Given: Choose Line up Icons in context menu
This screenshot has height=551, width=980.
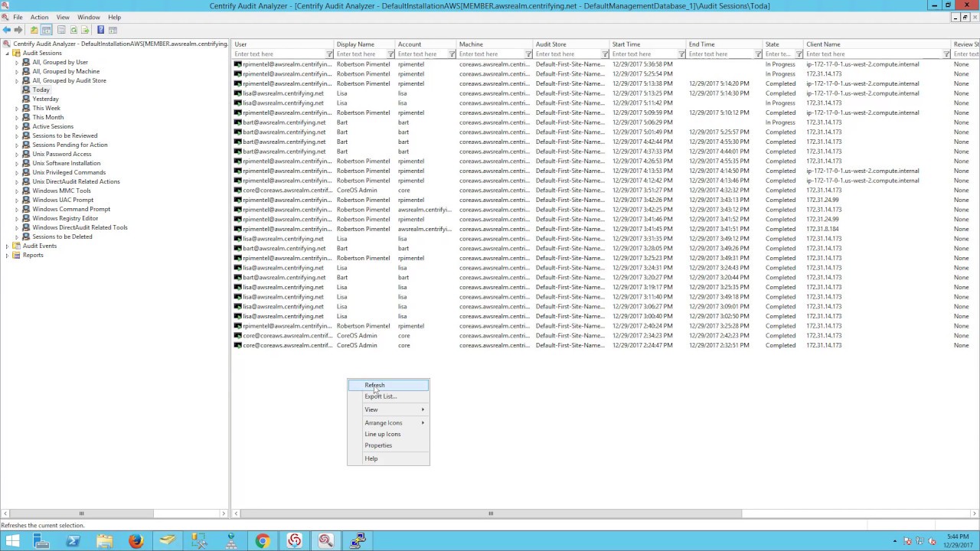Looking at the screenshot, I should (x=388, y=434).
